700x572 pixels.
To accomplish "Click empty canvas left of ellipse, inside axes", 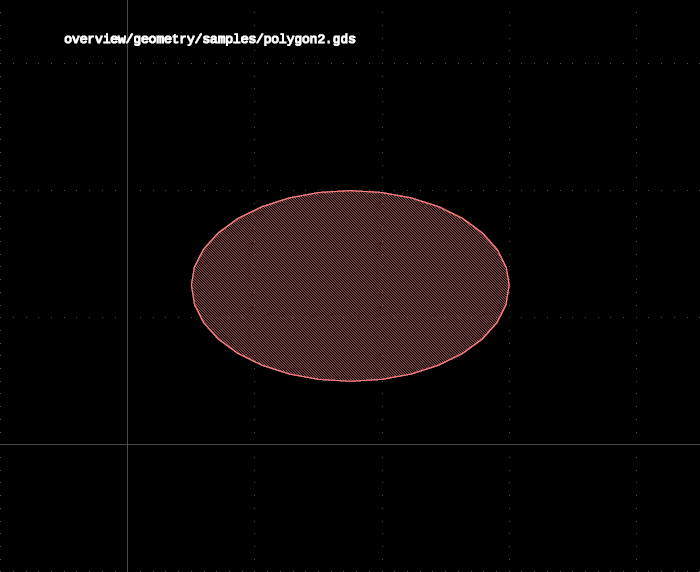I will point(158,286).
